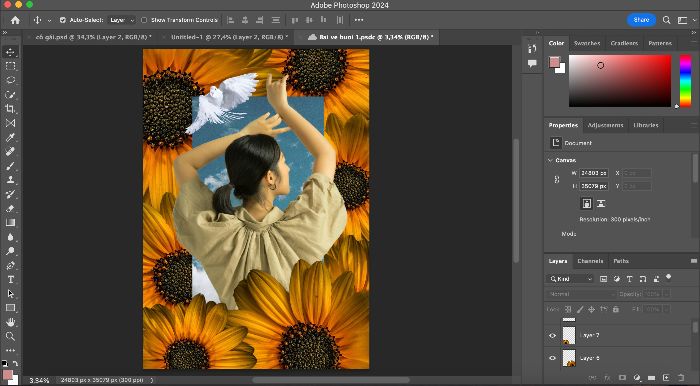Open the Layers panel menu icon

pyautogui.click(x=693, y=261)
